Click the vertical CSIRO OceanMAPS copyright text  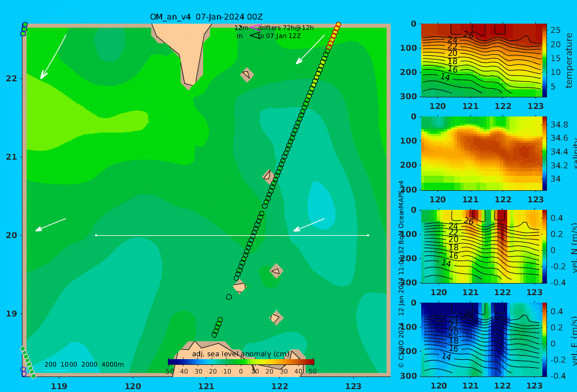point(401,274)
